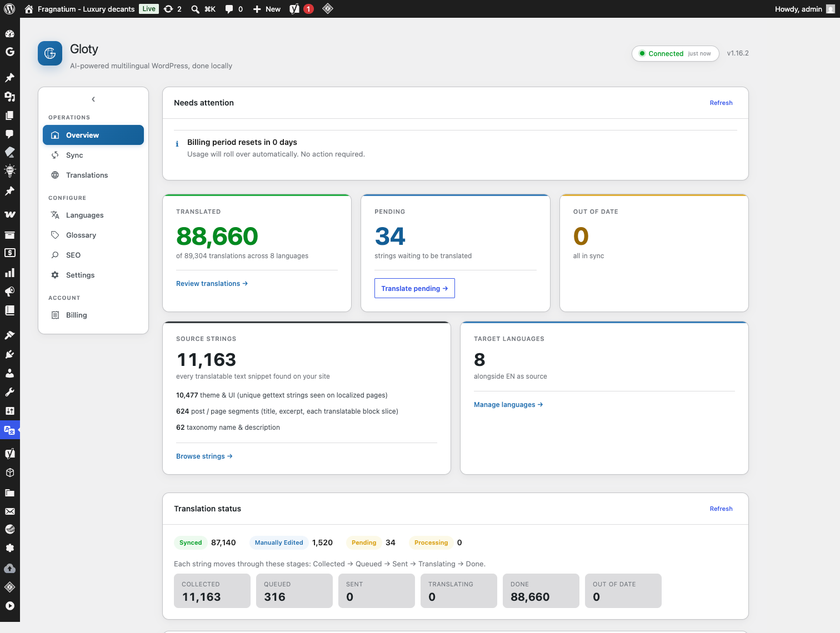
Task: Click the info icon beside billing notice
Action: click(177, 144)
